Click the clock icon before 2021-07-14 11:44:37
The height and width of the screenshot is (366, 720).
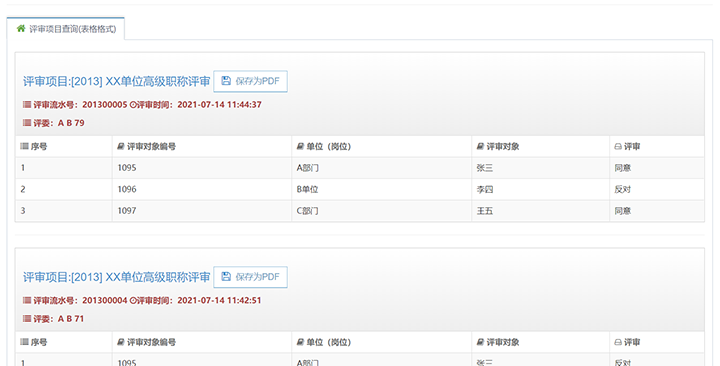click(133, 105)
